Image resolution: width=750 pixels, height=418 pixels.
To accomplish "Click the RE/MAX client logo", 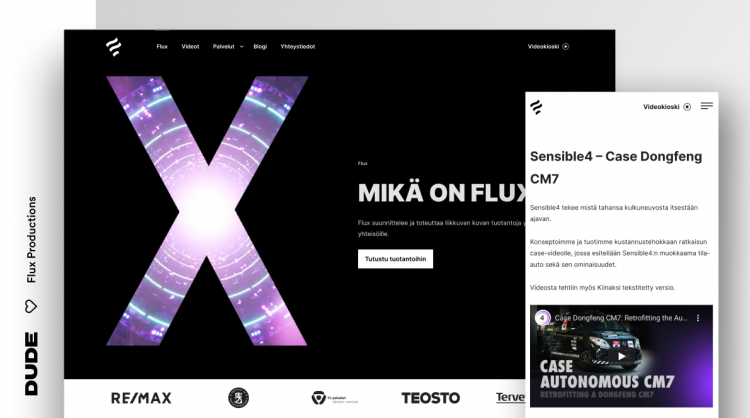I will coord(141,398).
